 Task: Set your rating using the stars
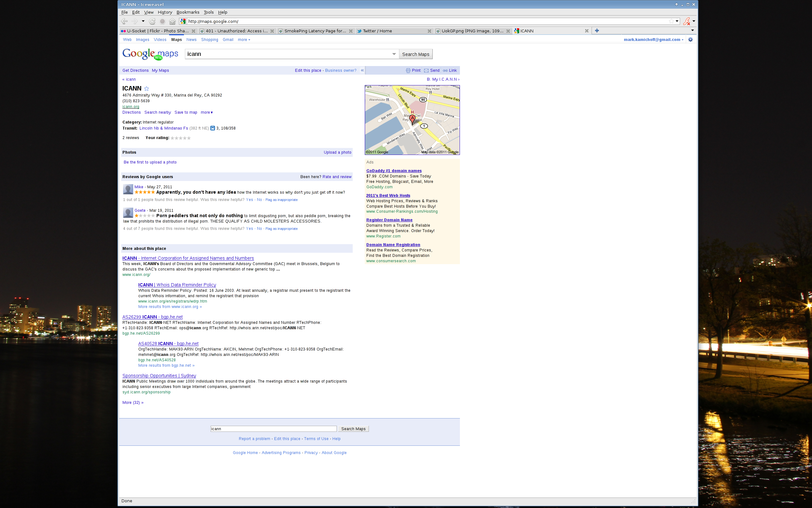tap(180, 138)
